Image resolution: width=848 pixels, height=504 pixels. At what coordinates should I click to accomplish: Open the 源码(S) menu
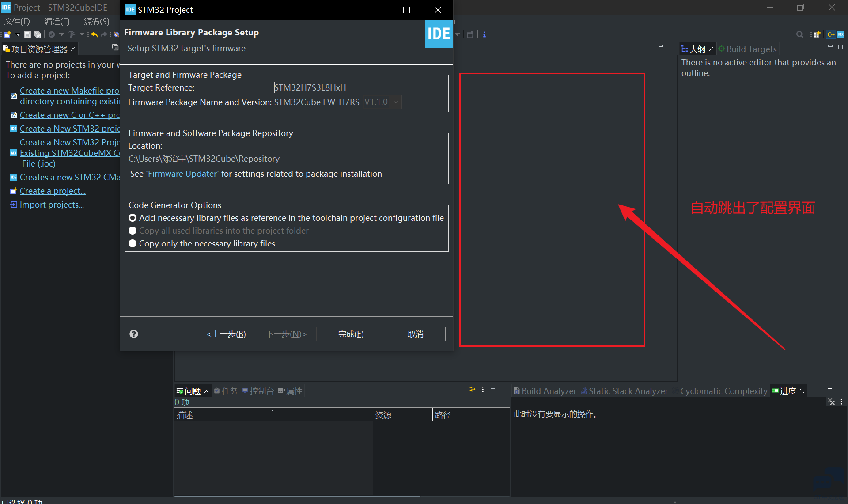pyautogui.click(x=97, y=21)
